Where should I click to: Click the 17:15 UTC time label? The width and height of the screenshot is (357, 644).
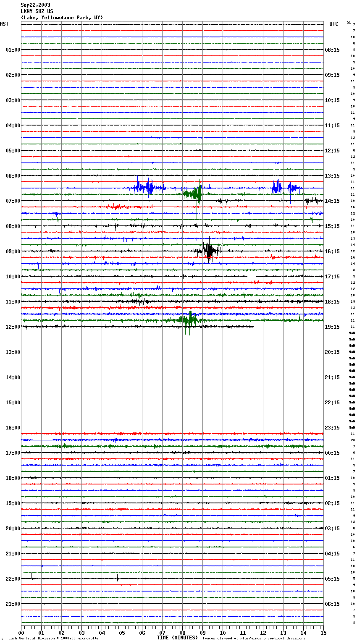[332, 277]
